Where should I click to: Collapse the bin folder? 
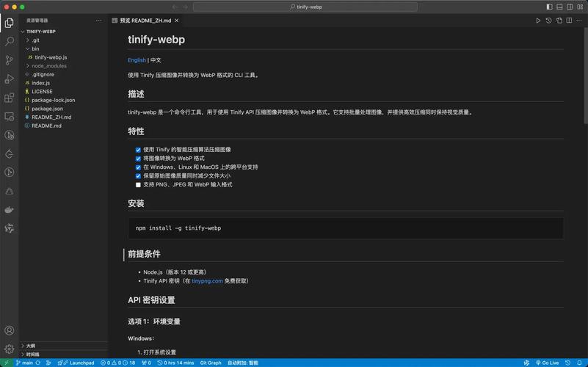pyautogui.click(x=64, y=48)
